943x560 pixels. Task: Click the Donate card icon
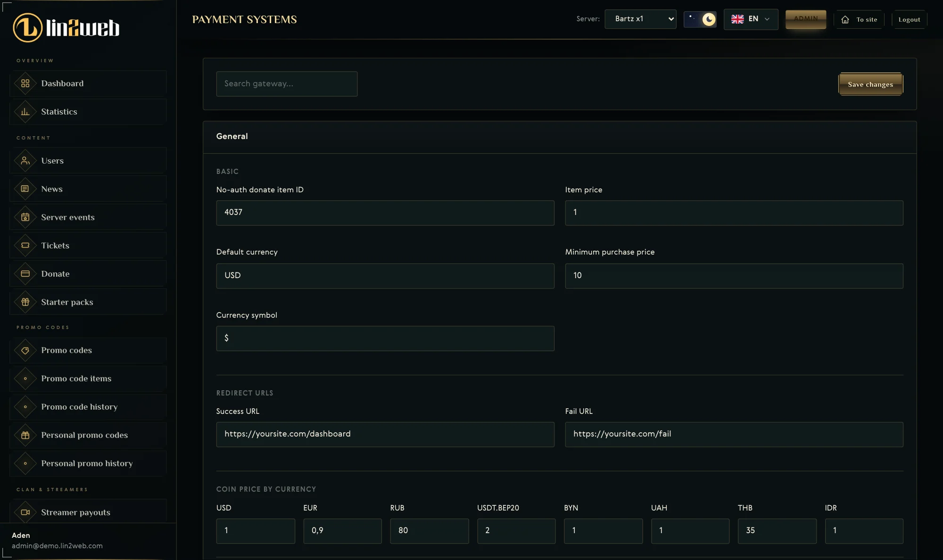[25, 274]
